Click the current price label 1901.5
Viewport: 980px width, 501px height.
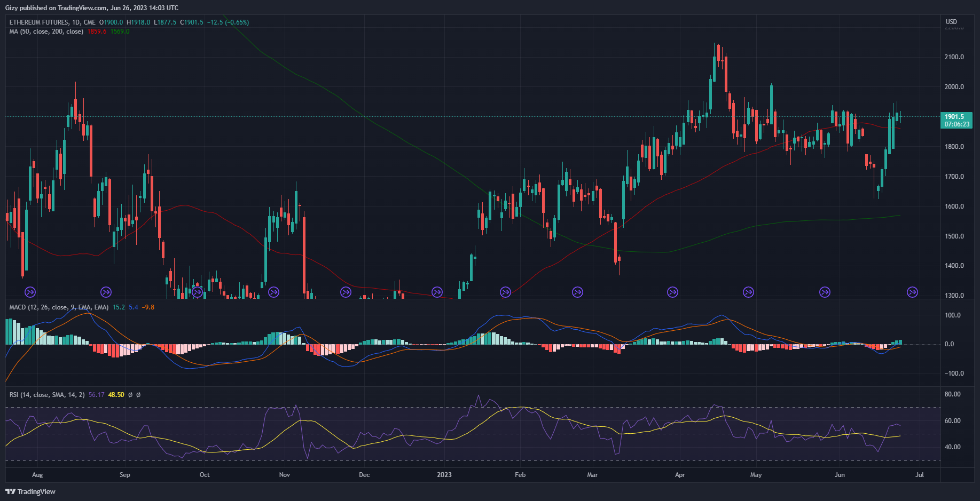pos(954,117)
